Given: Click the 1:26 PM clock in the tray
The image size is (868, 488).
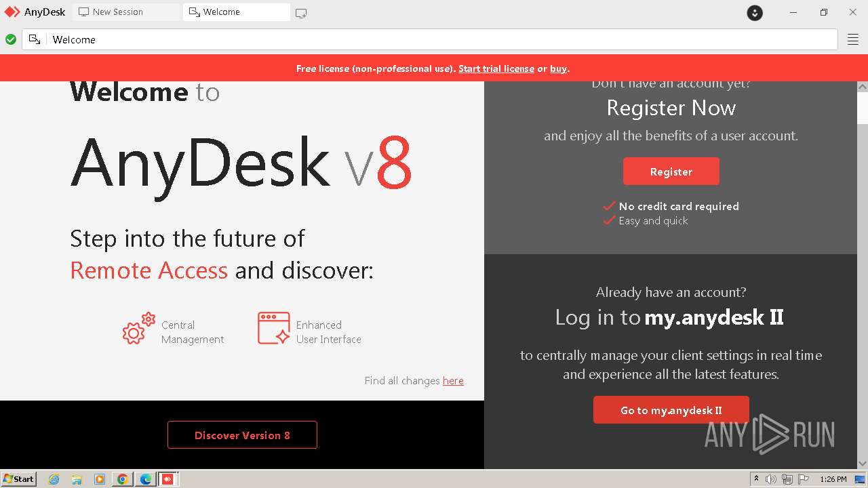Looking at the screenshot, I should [x=833, y=479].
